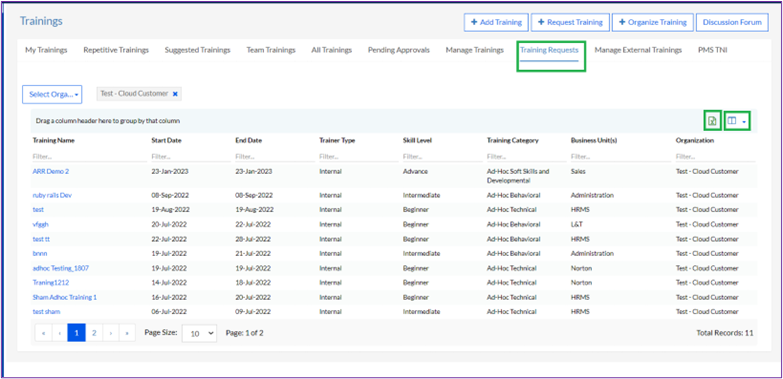
Task: Switch to Manage Trainings tab
Action: pos(474,50)
